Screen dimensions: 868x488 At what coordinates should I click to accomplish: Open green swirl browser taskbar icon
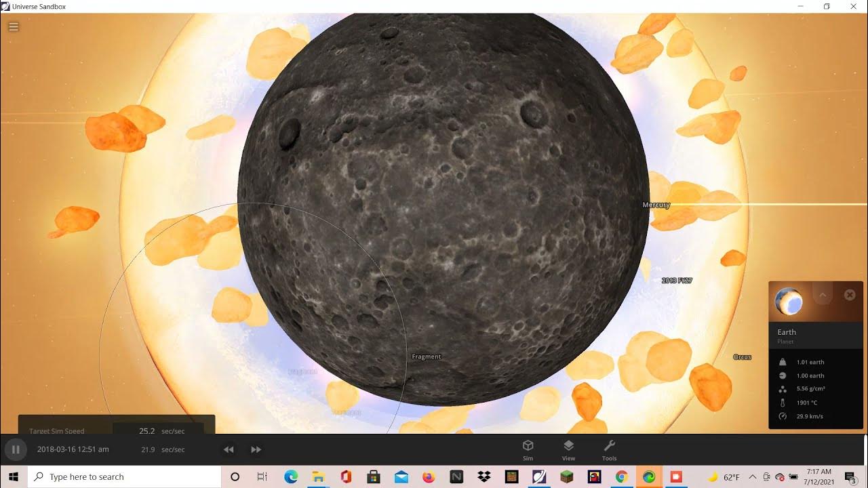pyautogui.click(x=649, y=476)
